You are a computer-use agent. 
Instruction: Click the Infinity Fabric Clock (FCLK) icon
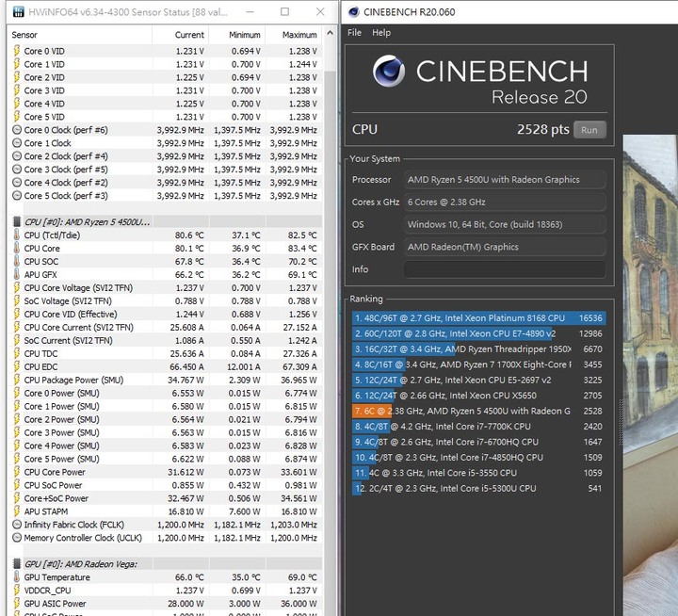16,525
